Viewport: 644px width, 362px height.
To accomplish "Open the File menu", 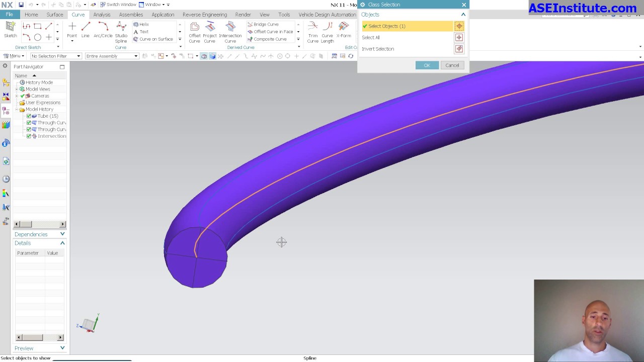I will pyautogui.click(x=9, y=15).
